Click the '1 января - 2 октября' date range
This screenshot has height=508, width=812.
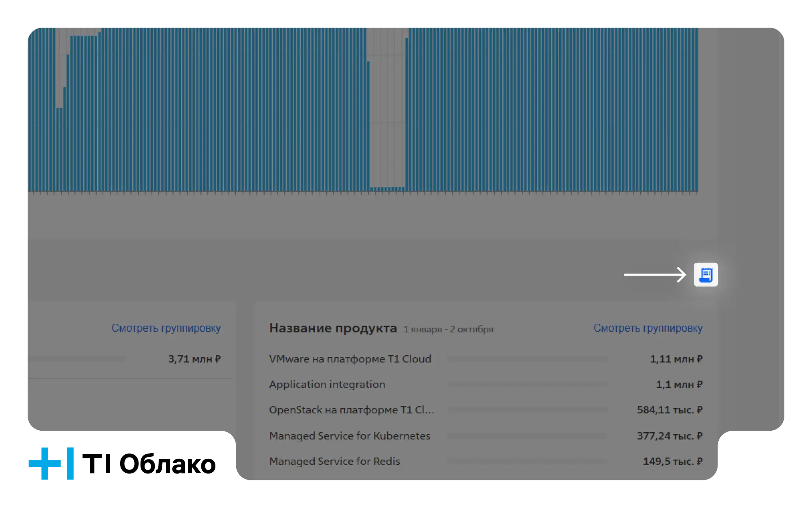[x=448, y=329]
